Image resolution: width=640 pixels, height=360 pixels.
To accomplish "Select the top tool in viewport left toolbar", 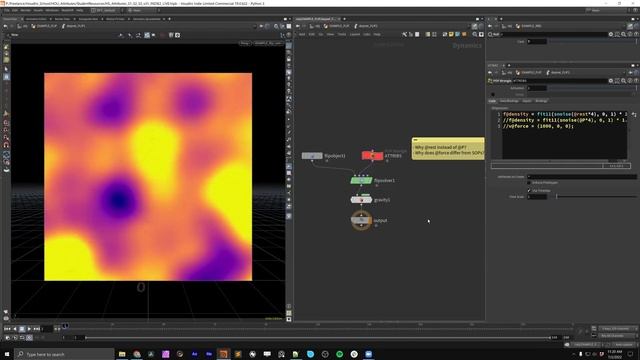I will pyautogui.click(x=6, y=47).
